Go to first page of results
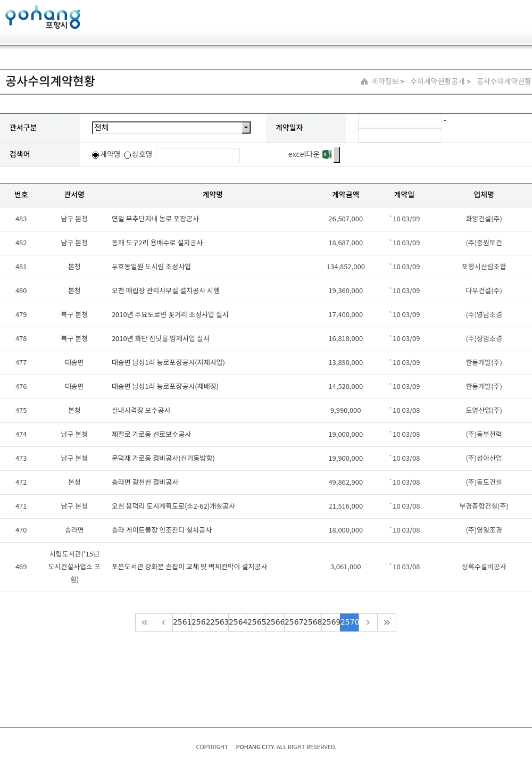This screenshot has height=781, width=532. click(145, 622)
